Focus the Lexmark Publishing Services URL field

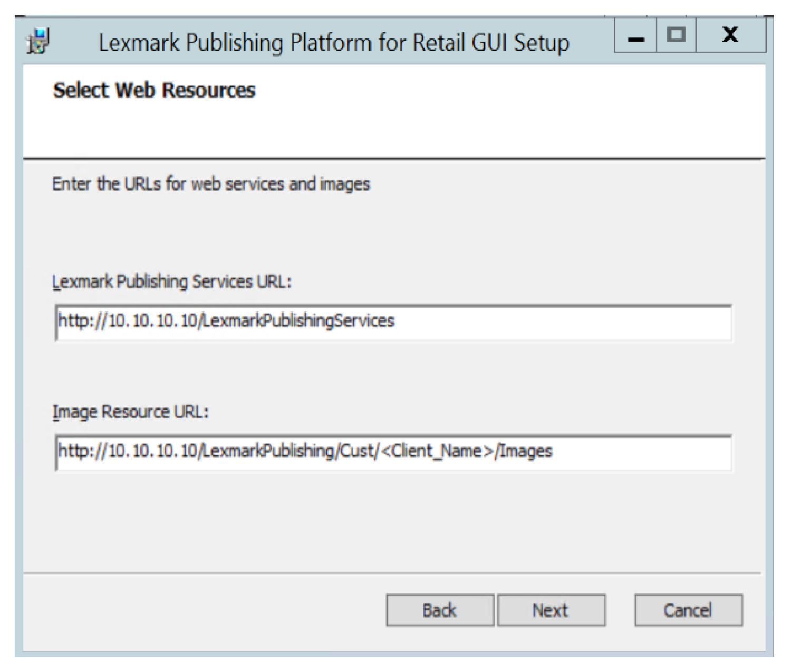tap(393, 322)
